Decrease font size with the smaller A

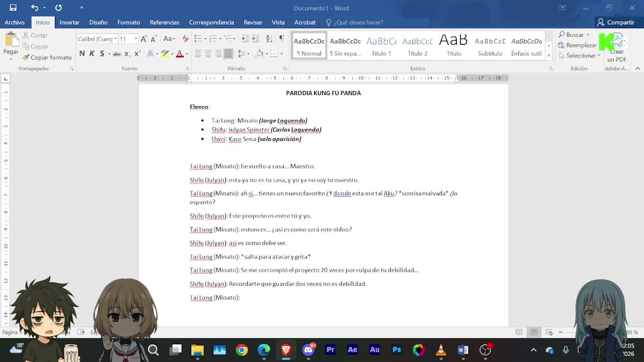pos(153,39)
